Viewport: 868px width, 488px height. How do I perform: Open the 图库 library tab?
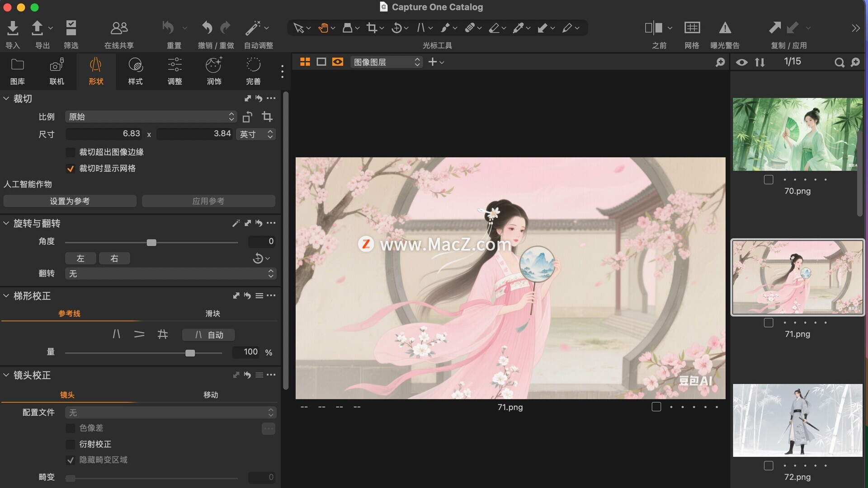coord(18,71)
